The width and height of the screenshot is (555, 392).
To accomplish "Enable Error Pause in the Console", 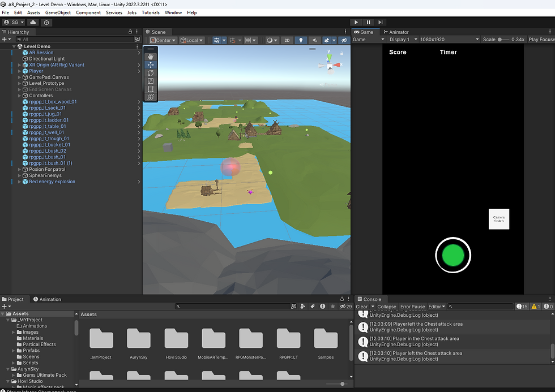I will (x=412, y=306).
